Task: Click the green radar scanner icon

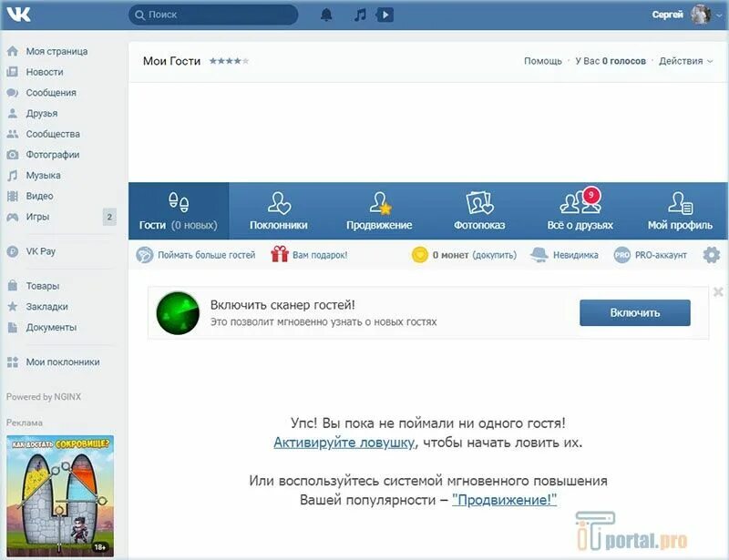Action: [x=178, y=312]
